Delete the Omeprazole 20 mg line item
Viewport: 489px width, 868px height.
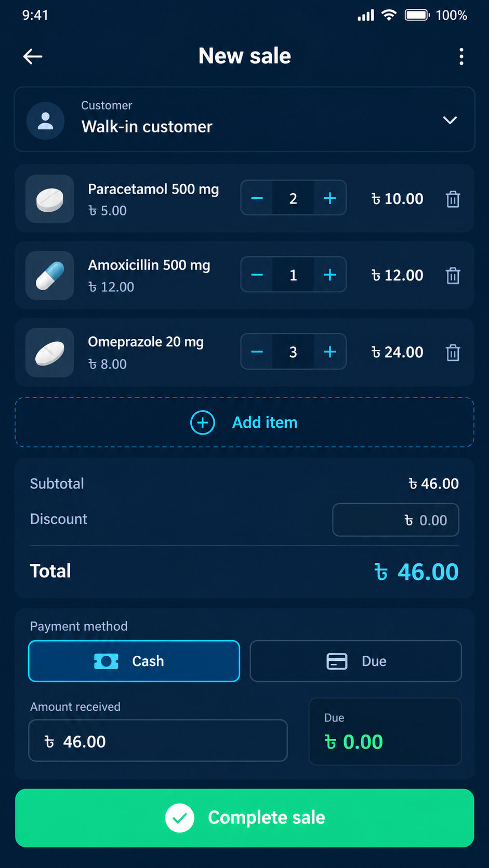pos(453,352)
